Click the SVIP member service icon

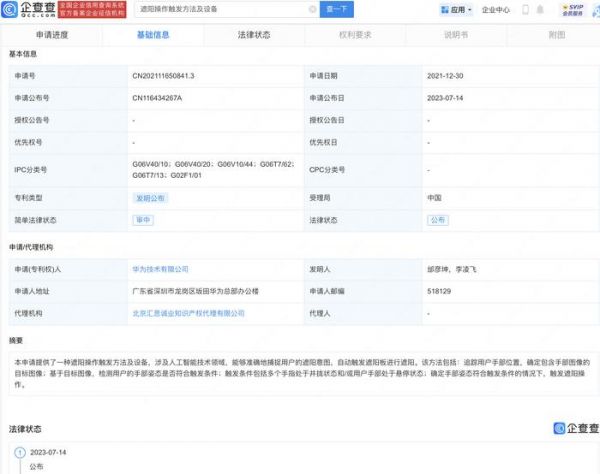pos(572,10)
